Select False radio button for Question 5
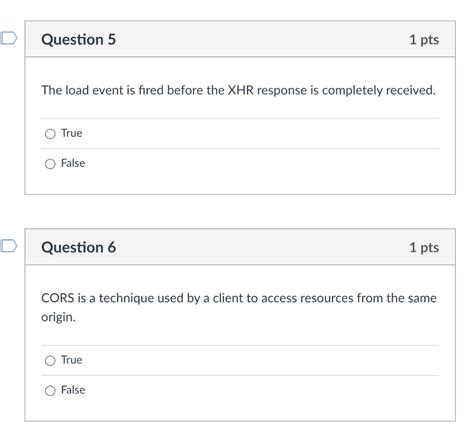Viewport: 474px width, 441px height. pos(50,164)
